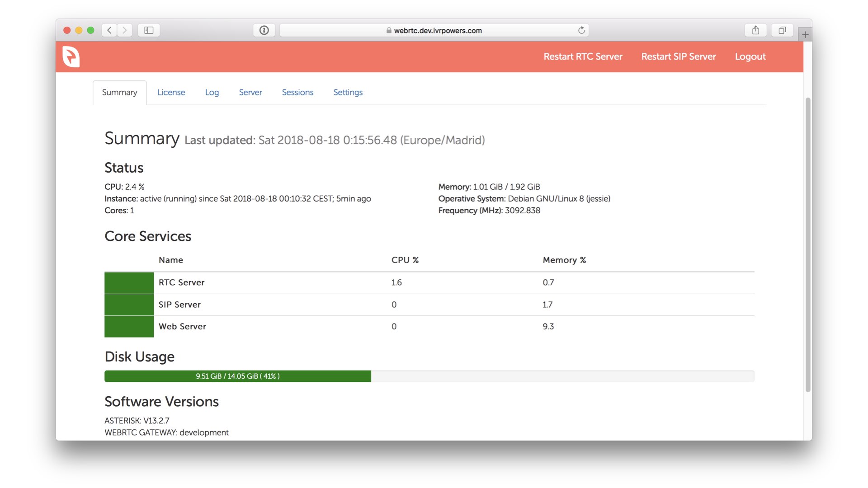The image size is (868, 488).
Task: Go back with the browser back arrow
Action: click(x=109, y=30)
